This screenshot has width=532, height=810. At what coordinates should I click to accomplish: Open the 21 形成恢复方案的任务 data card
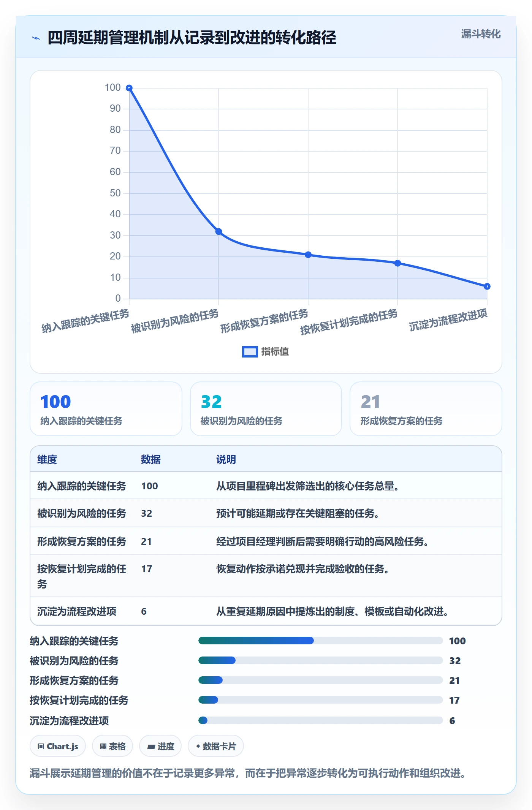[426, 409]
